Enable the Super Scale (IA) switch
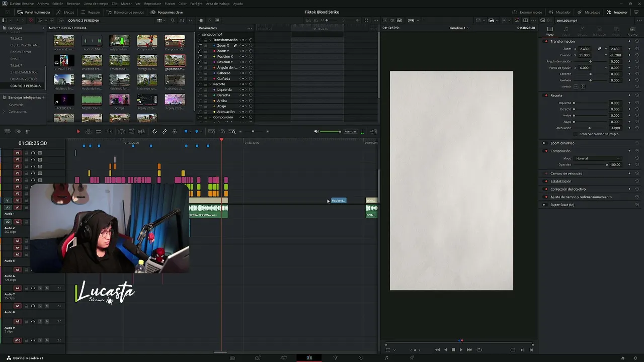 544,205
